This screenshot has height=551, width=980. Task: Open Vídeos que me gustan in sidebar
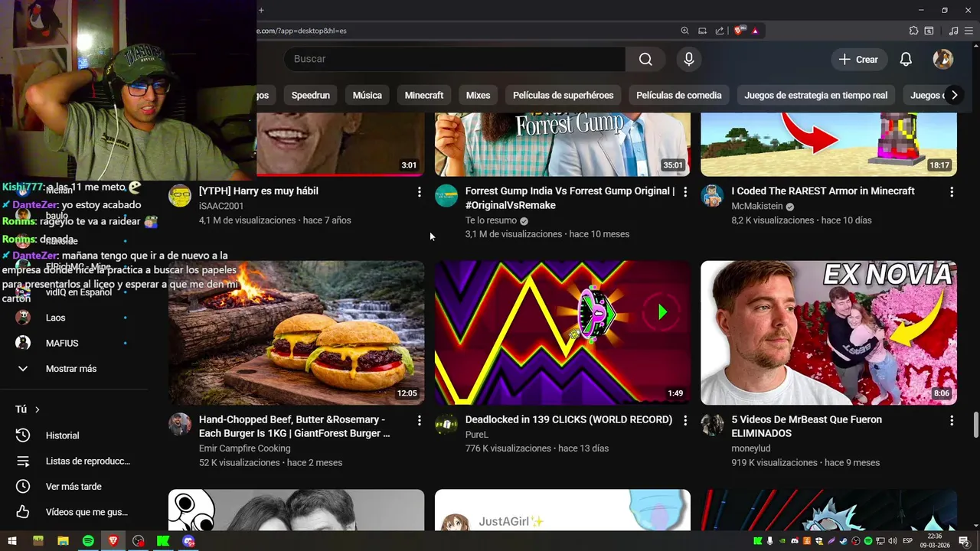click(74, 512)
